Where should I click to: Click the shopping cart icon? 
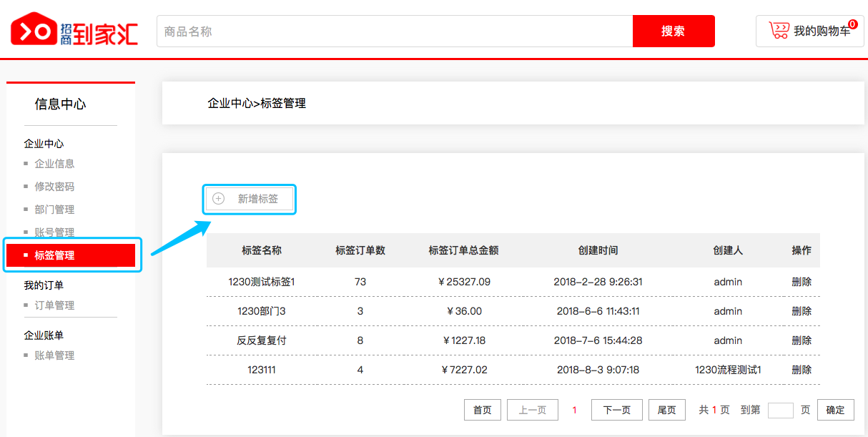pyautogui.click(x=779, y=31)
